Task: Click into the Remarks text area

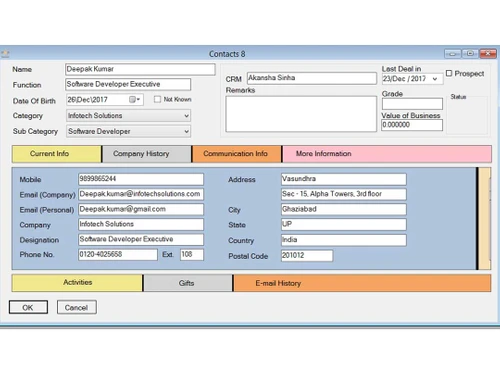Action: pyautogui.click(x=301, y=114)
